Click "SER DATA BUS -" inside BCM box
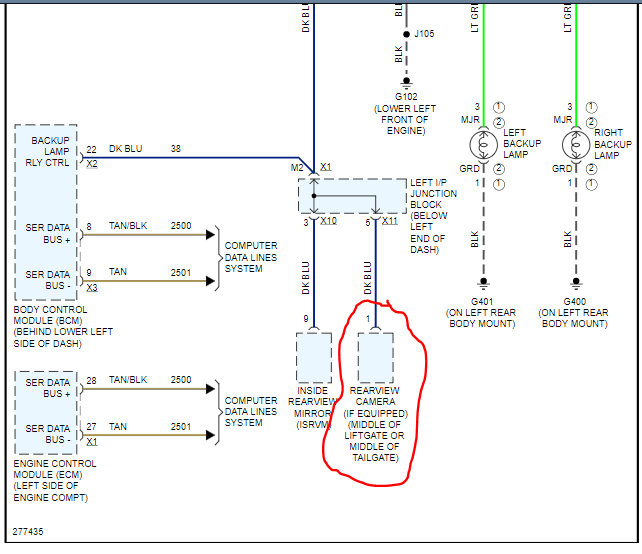The height and width of the screenshot is (554, 642). click(x=47, y=280)
